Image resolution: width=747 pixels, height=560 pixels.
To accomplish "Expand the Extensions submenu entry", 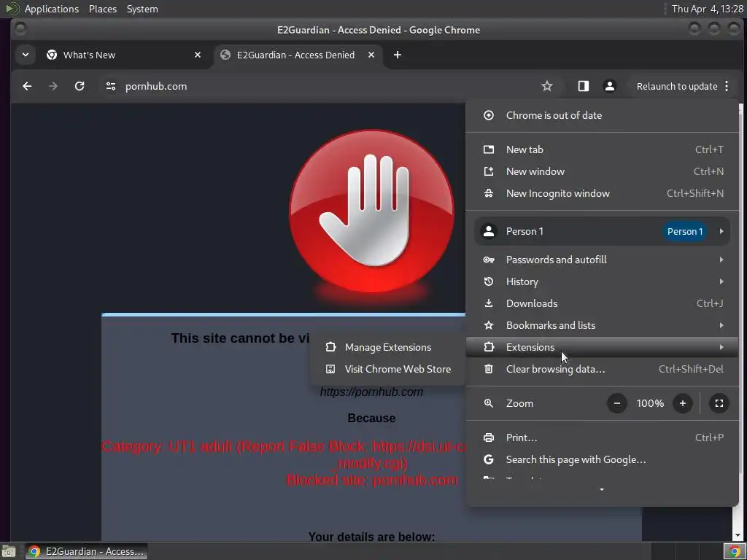I will (602, 347).
